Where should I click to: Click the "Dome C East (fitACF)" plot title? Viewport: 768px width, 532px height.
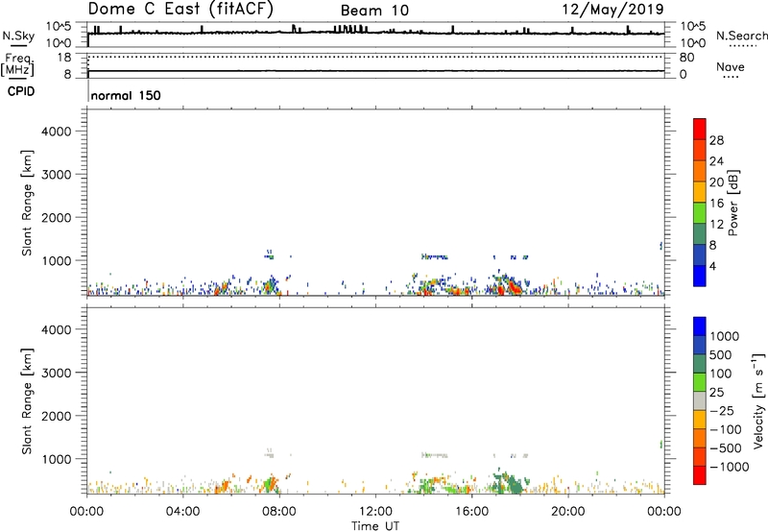[x=180, y=10]
